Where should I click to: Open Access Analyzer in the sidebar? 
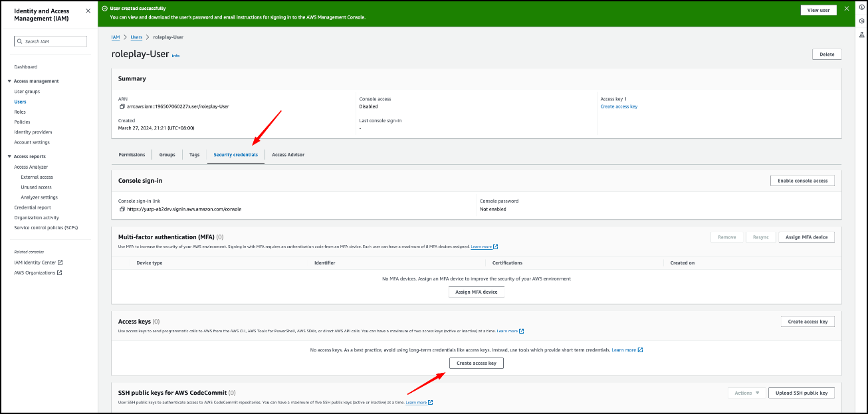coord(31,167)
